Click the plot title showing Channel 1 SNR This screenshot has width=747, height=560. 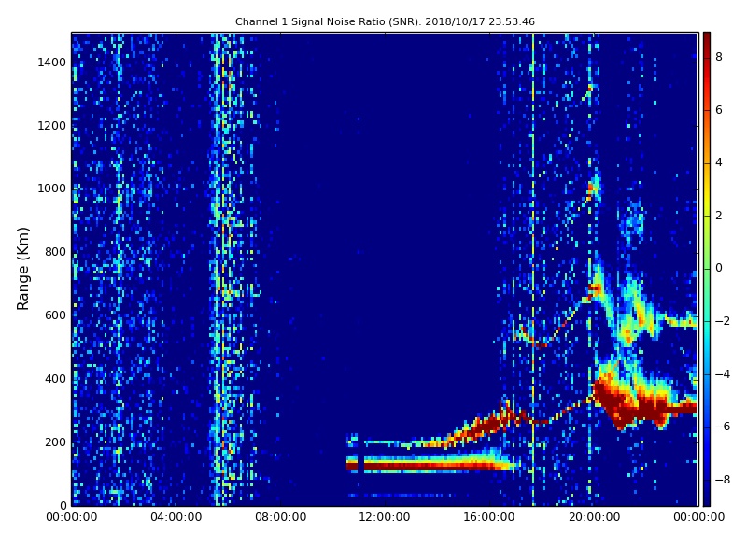[x=385, y=21]
